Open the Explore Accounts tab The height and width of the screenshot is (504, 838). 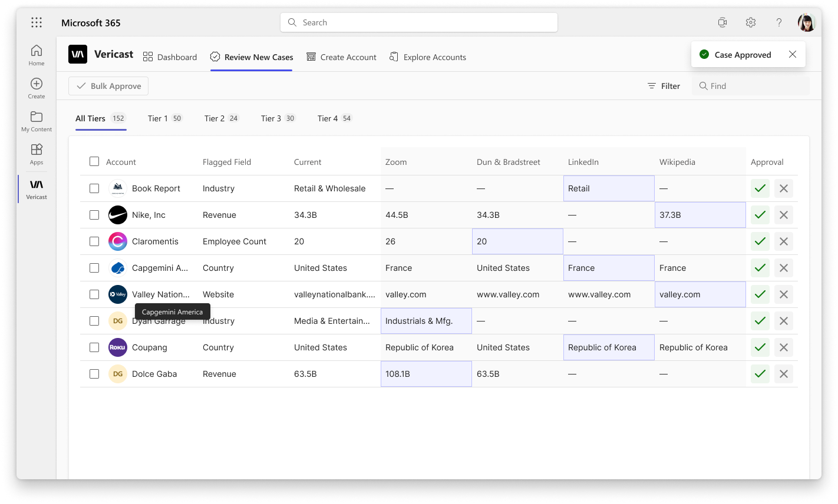click(428, 57)
